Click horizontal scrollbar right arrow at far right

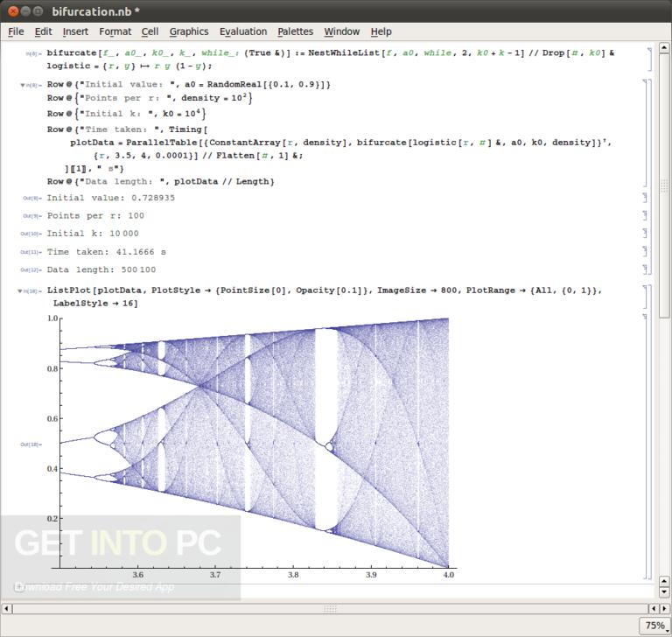(x=664, y=608)
